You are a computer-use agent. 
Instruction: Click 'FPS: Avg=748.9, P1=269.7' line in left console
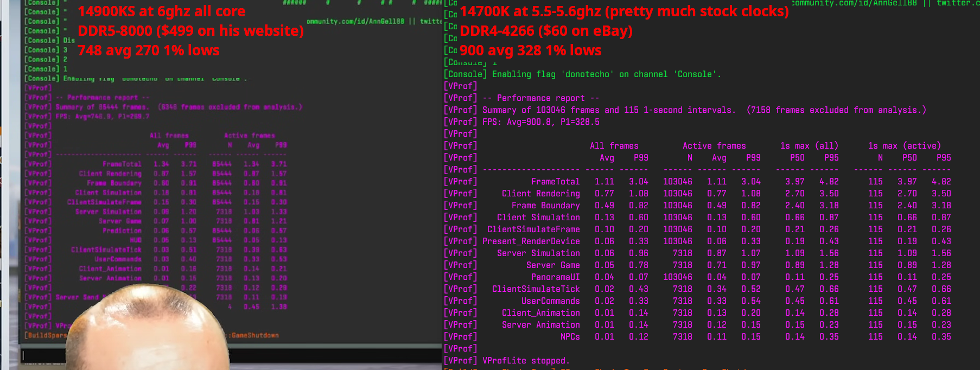click(103, 116)
